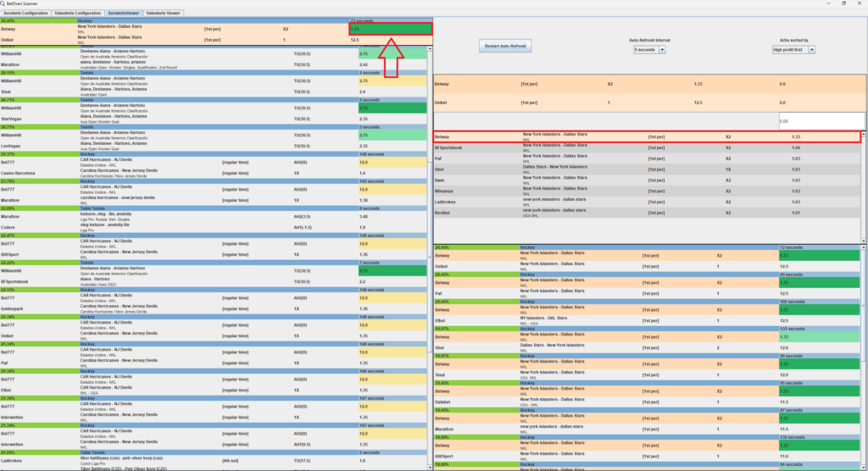Select the Ladbrokes row with odds 1.03
The width and height of the screenshot is (868, 471).
(x=647, y=202)
